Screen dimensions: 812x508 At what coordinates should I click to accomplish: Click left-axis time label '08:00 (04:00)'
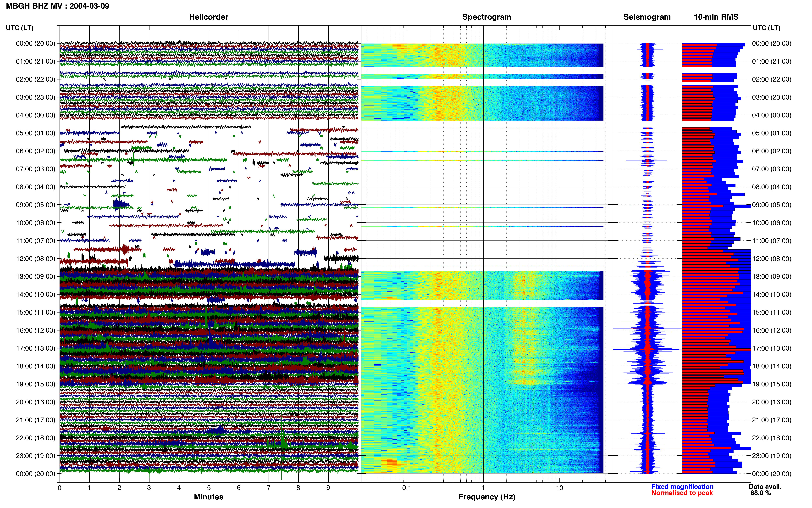coord(36,187)
